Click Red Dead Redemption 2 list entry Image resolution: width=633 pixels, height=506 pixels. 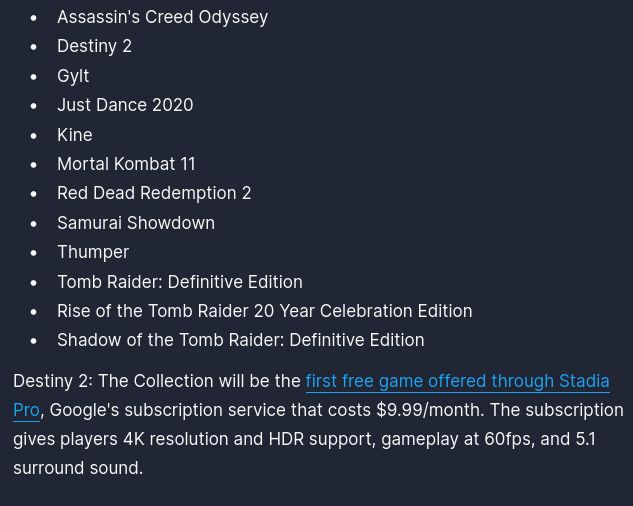pyautogui.click(x=154, y=193)
